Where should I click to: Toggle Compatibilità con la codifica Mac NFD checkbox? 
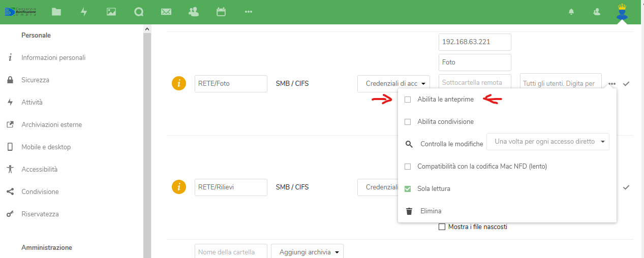pos(408,167)
